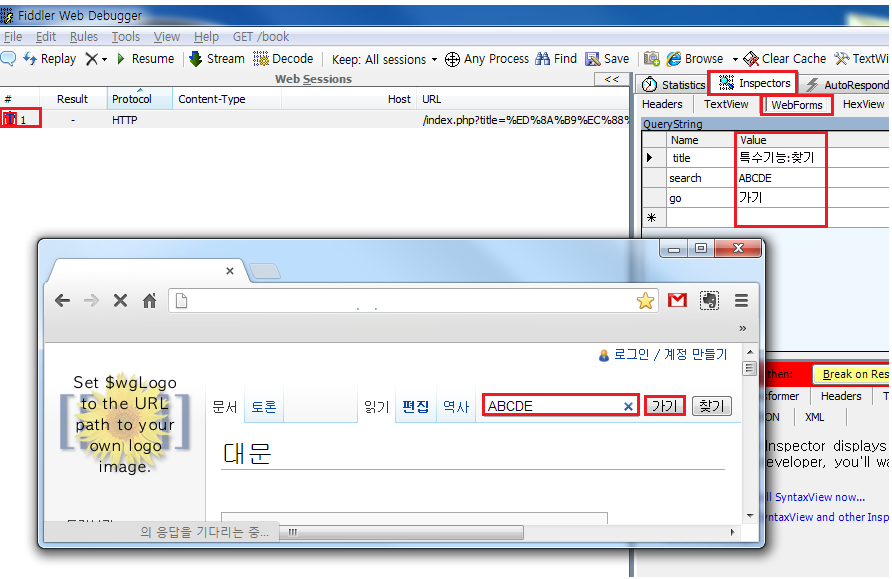
Task: Open the Keep: All sessions dropdown
Action: click(385, 59)
